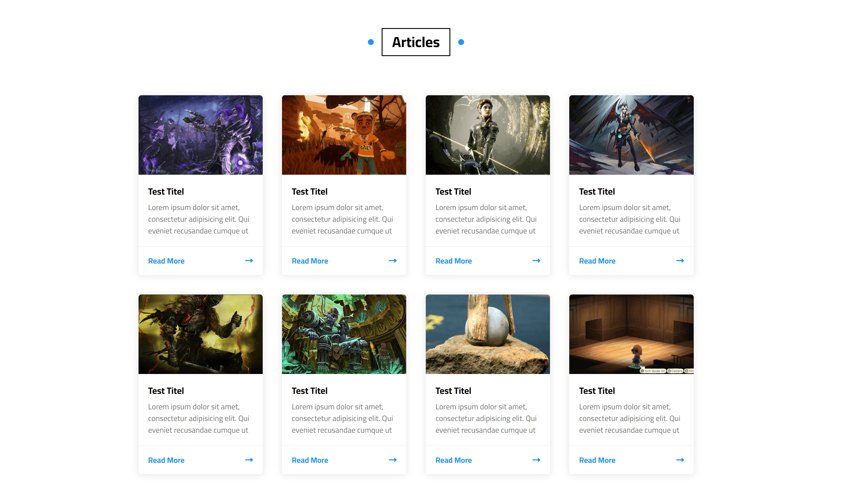
Task: Follow Read More link under wooden room image
Action: point(597,460)
